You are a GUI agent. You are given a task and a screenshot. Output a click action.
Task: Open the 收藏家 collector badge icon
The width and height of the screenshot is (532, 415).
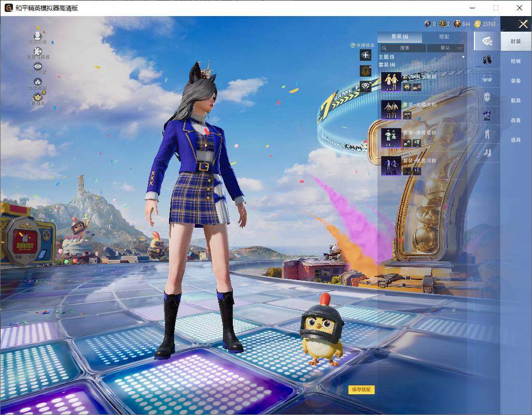click(38, 97)
